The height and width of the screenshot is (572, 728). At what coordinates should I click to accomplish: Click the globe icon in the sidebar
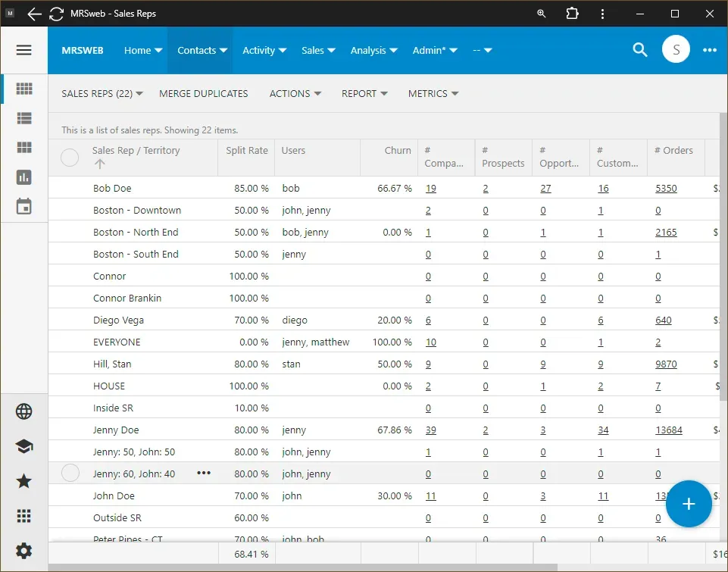coord(24,411)
